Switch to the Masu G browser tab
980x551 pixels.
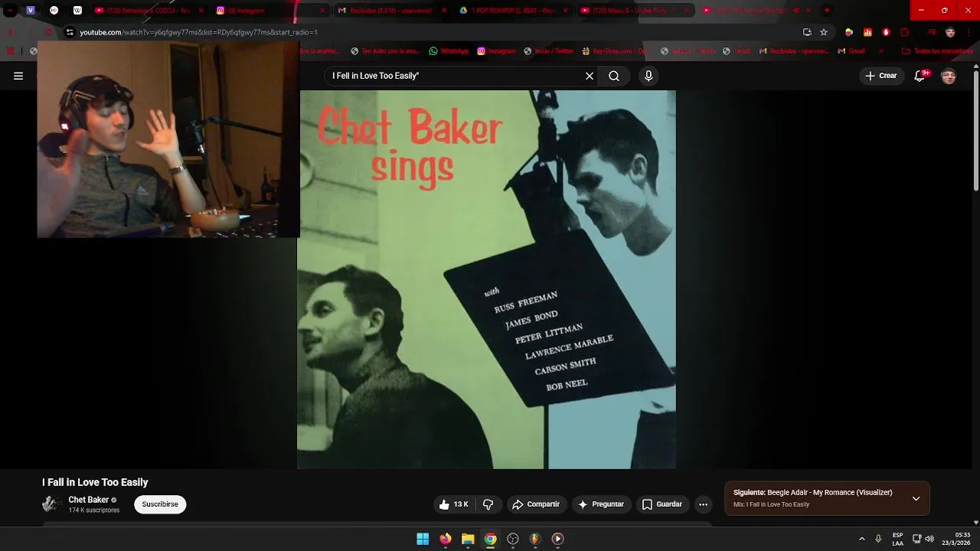pyautogui.click(x=635, y=10)
